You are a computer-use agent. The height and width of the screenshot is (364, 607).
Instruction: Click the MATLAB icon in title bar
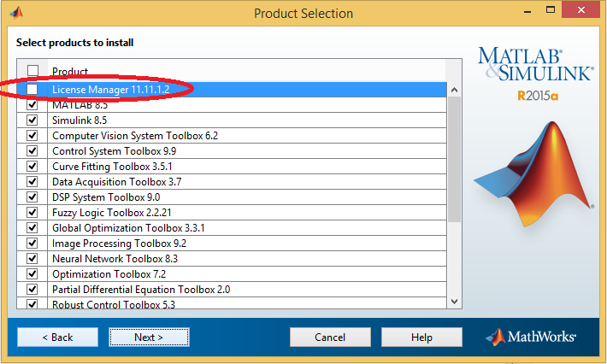(x=16, y=13)
